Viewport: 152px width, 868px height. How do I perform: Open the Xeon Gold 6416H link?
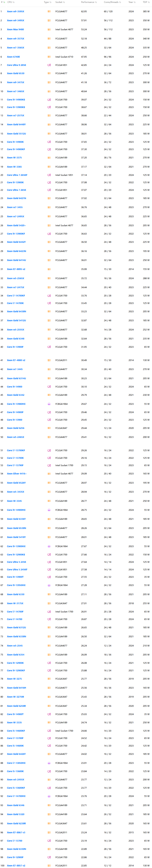(x=17, y=688)
